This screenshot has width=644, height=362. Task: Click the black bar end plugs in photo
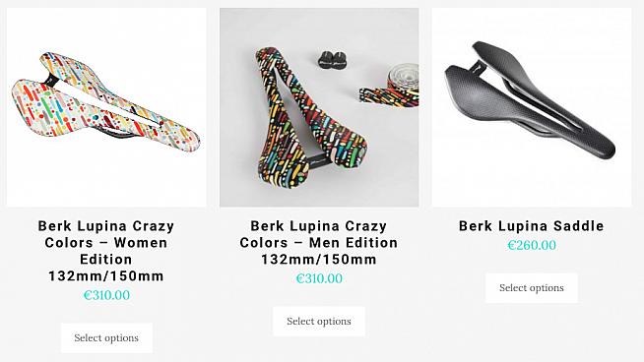[x=332, y=60]
